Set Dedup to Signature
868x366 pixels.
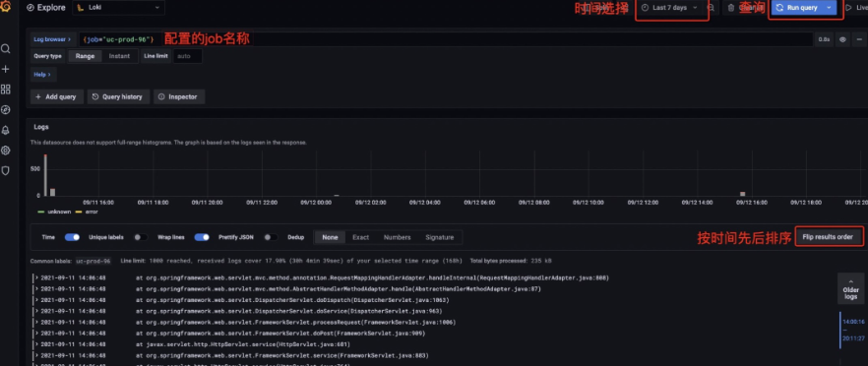pos(440,237)
